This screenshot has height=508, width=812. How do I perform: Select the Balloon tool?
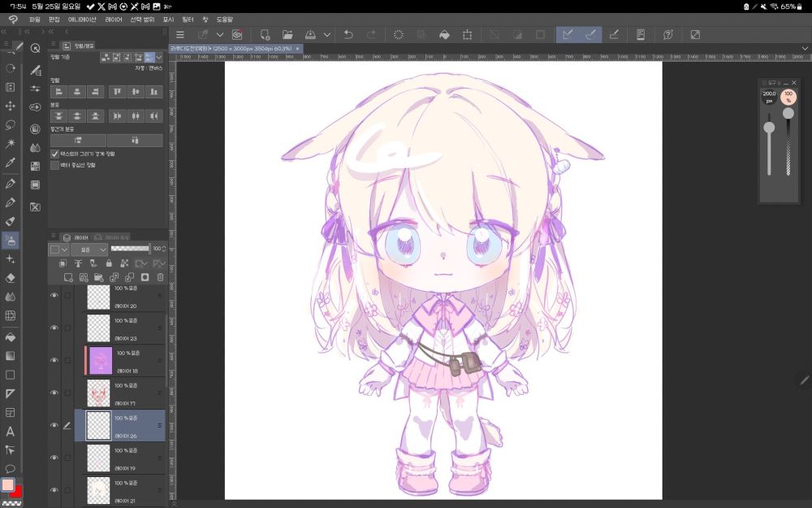10,469
